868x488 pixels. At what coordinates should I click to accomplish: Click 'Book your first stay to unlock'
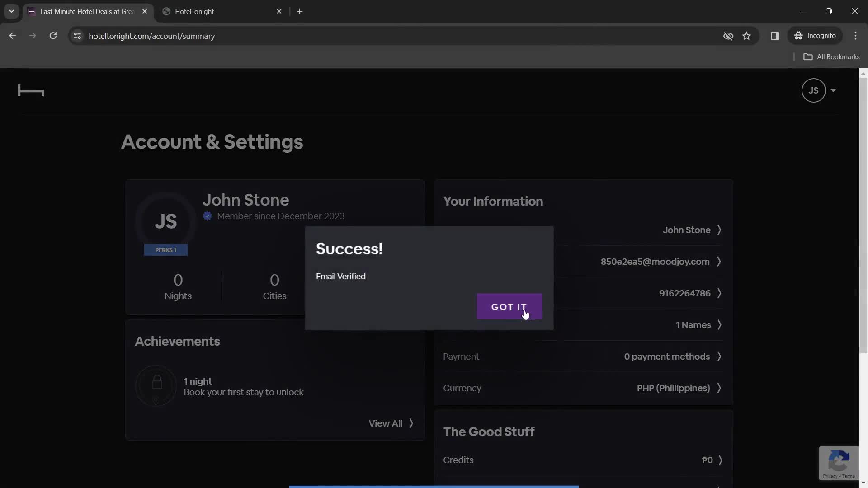pos(244,392)
